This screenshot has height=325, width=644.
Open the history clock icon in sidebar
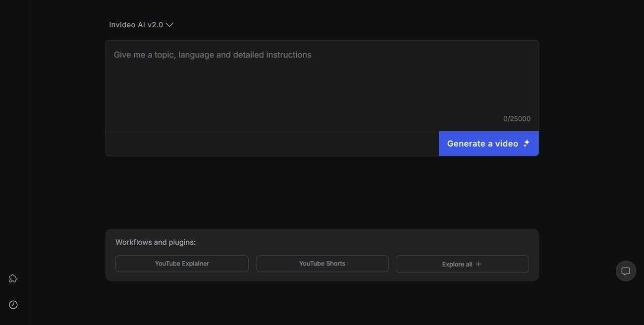point(13,305)
